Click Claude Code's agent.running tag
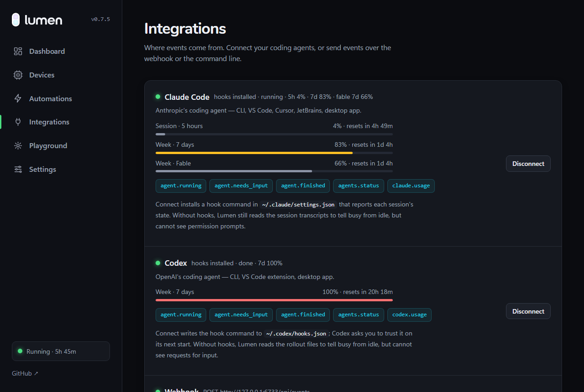Image resolution: width=584 pixels, height=392 pixels. [x=181, y=186]
